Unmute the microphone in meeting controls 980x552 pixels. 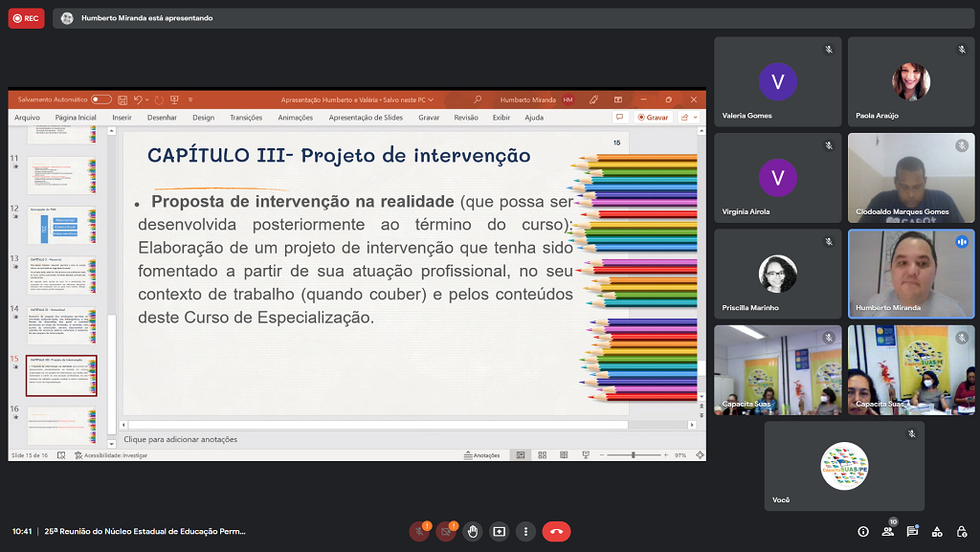click(x=418, y=531)
